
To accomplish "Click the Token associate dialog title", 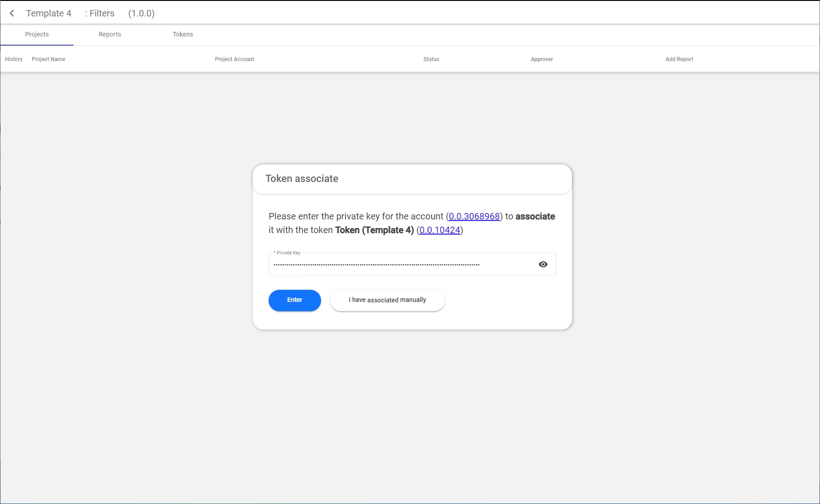I will point(302,178).
